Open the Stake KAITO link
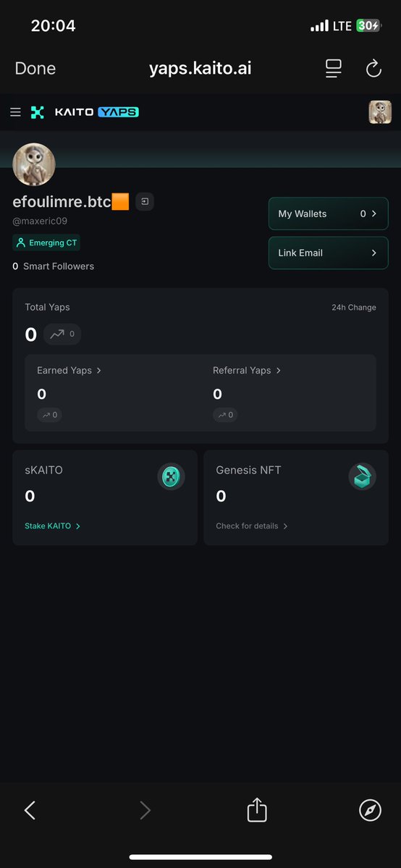The width and height of the screenshot is (401, 868). point(53,526)
